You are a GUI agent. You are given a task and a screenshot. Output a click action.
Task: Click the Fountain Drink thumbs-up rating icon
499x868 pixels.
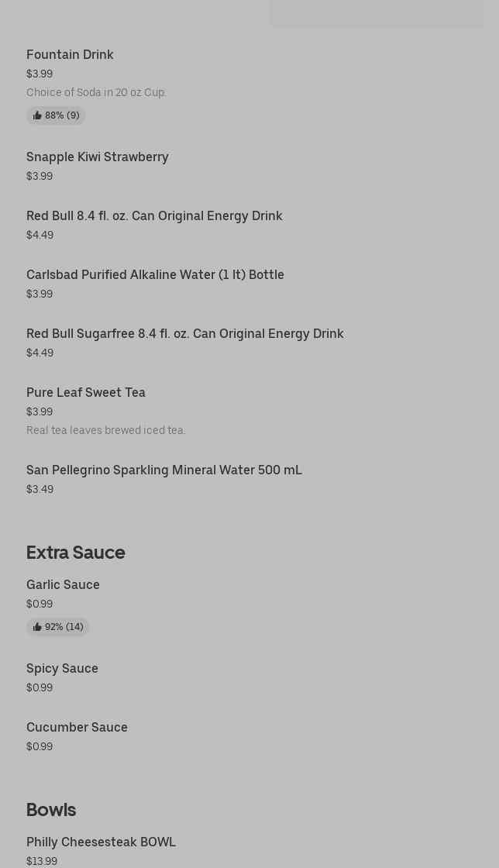(37, 115)
